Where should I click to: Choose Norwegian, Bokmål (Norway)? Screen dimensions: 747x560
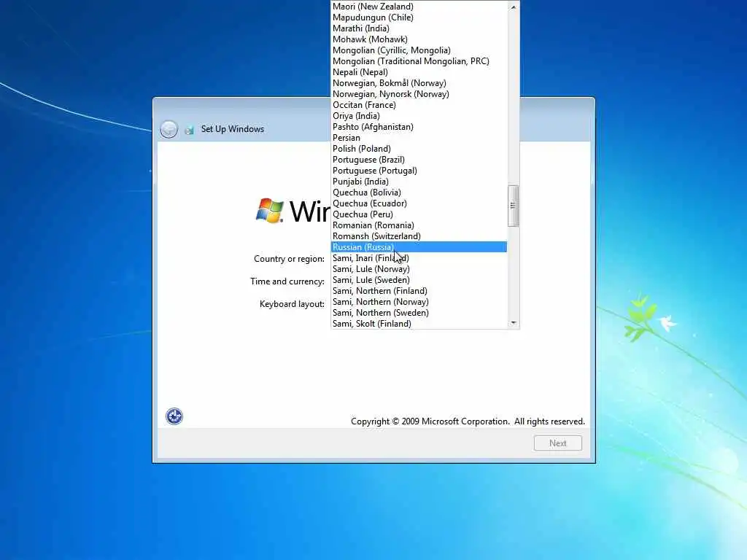[419, 83]
